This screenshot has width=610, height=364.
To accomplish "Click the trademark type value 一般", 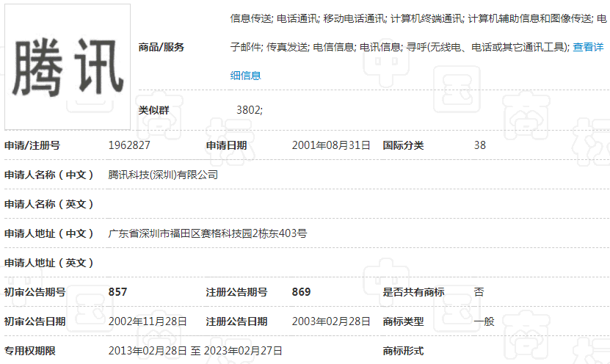I will point(484,321).
